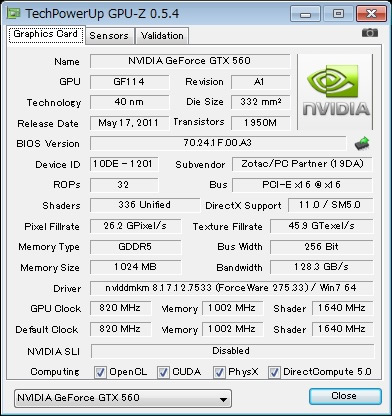This screenshot has height=416, width=392.
Task: Select the Graphics Card tab
Action: tap(46, 34)
